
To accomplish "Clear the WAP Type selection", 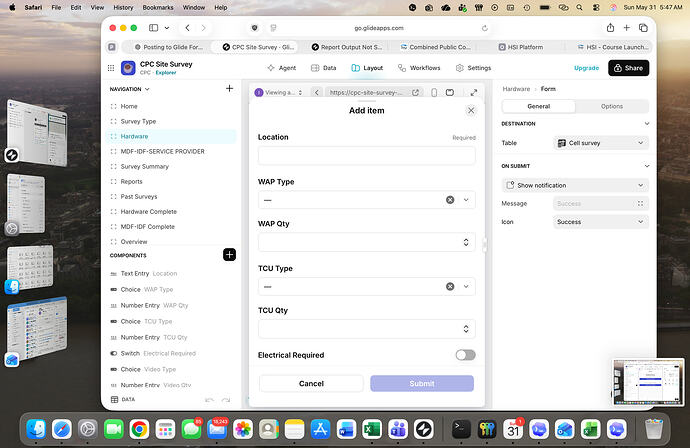I will point(450,200).
